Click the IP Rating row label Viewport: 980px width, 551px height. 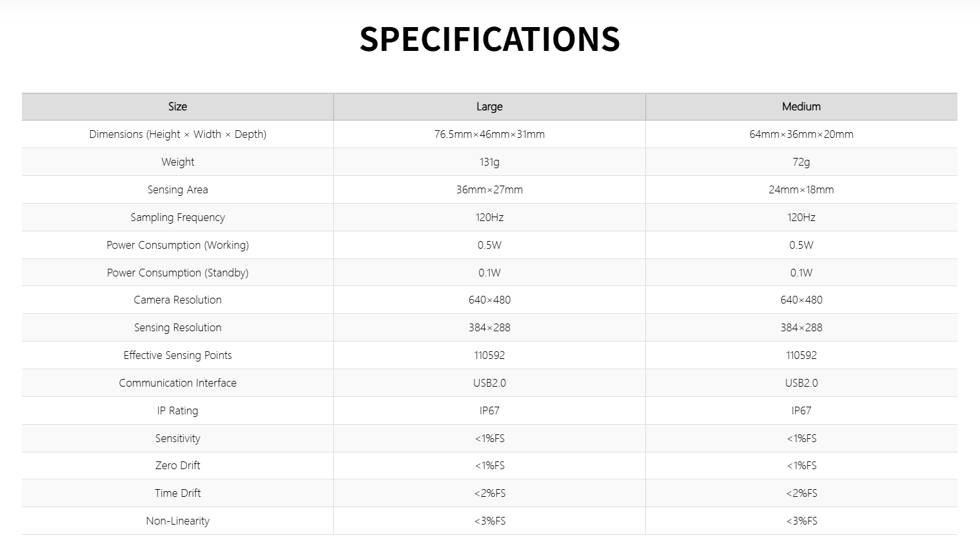(177, 411)
